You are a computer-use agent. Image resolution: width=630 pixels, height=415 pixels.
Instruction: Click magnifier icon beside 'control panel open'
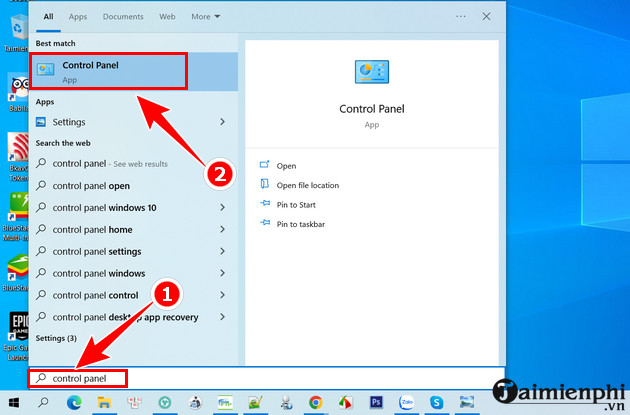[x=41, y=185]
